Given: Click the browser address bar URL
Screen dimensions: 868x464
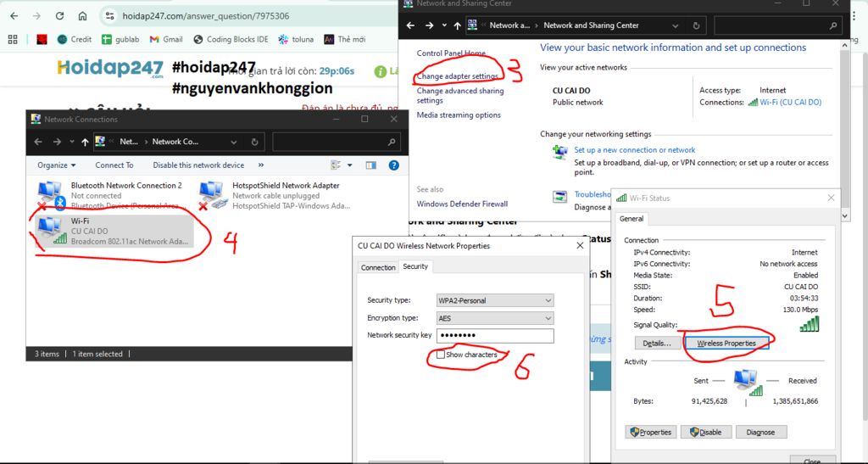Looking at the screenshot, I should click(x=205, y=16).
